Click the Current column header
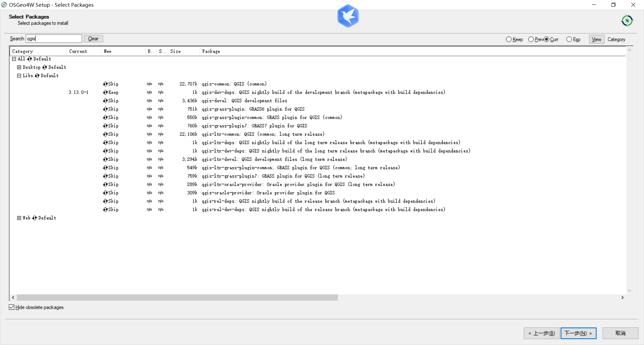The width and height of the screenshot is (644, 345). point(84,51)
